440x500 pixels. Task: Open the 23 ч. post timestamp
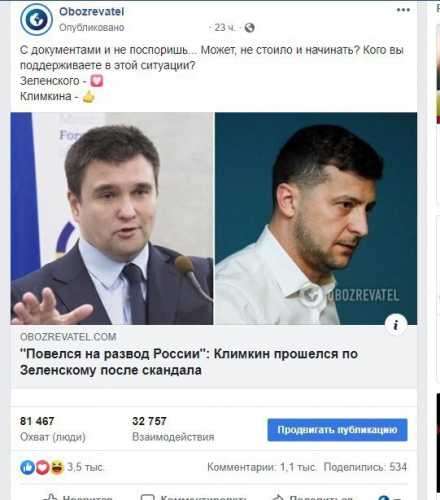(224, 27)
